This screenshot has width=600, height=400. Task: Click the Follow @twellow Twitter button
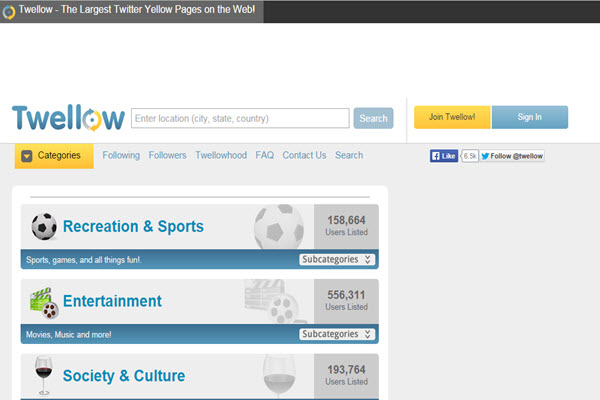tap(512, 156)
